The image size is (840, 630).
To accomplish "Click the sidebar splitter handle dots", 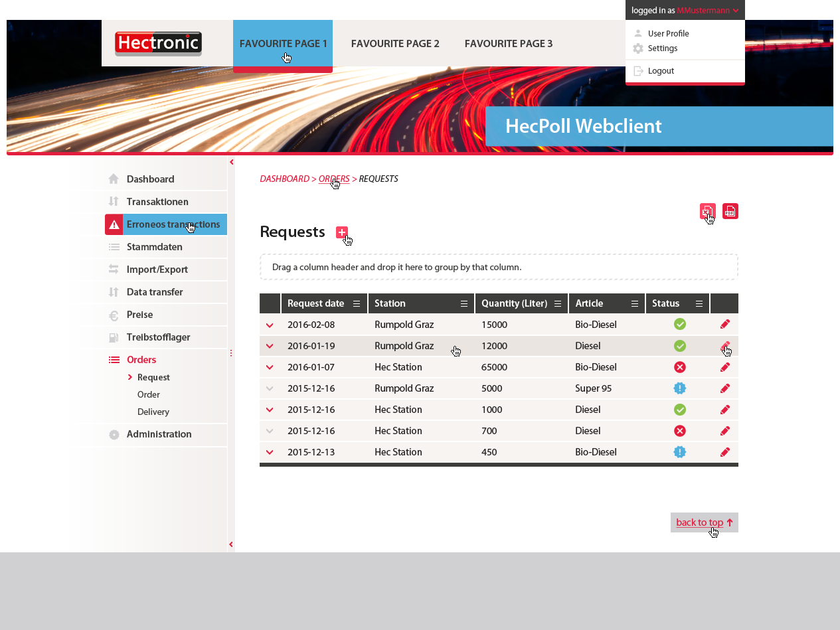I will (231, 353).
